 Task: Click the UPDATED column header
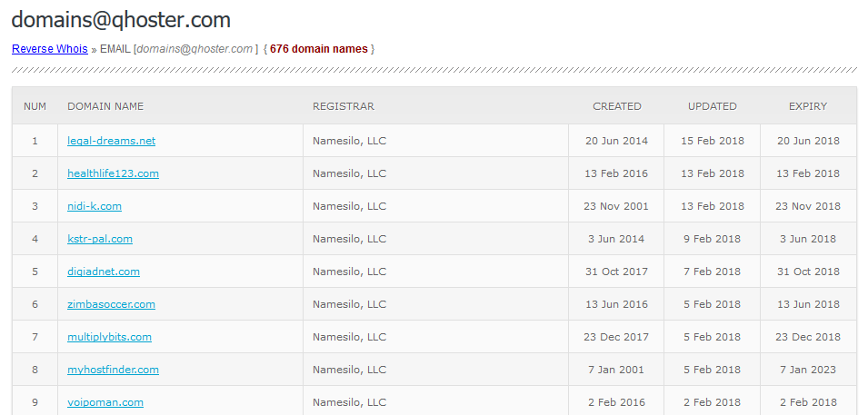pyautogui.click(x=713, y=106)
